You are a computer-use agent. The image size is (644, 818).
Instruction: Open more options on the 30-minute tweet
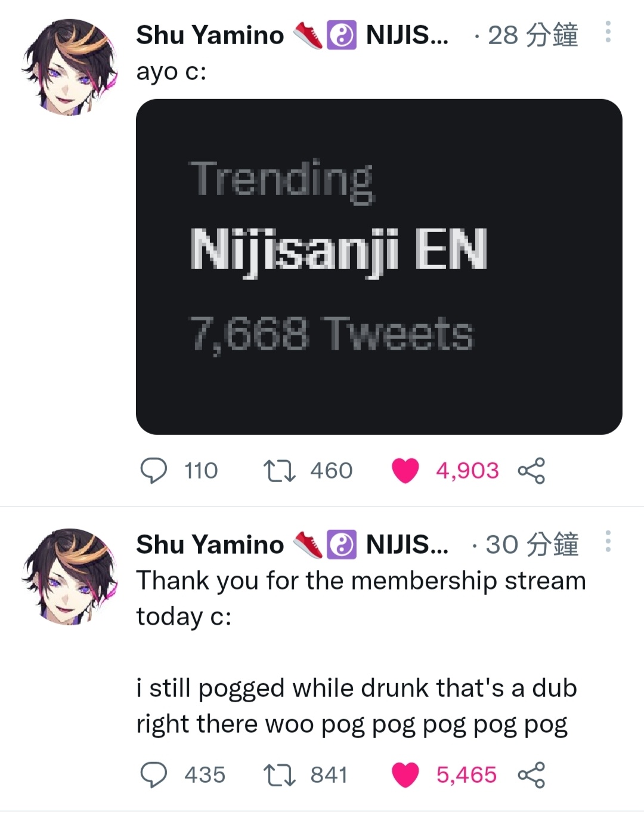[608, 541]
